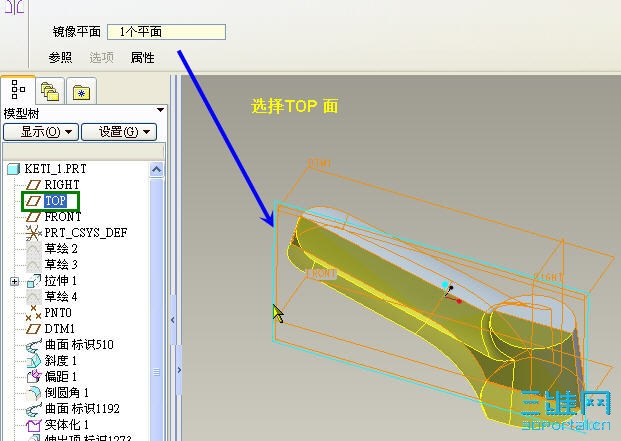Screen dimensions: 621x441
Task: Select 斜度 1 draft feature
Action: (x=61, y=361)
